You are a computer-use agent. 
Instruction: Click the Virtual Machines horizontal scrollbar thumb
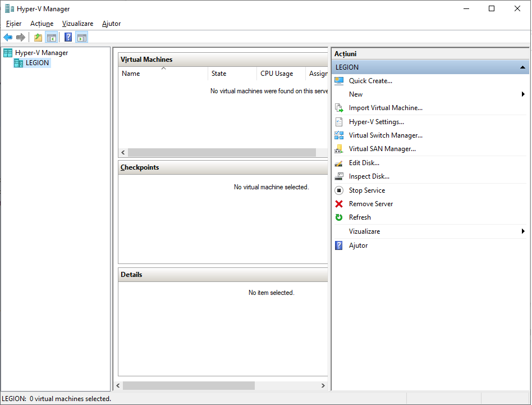click(222, 153)
